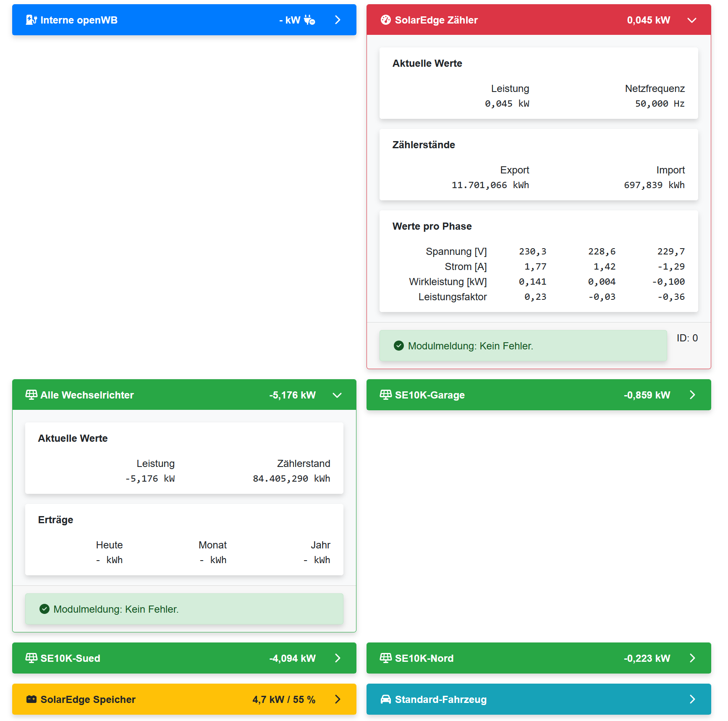Collapse the Alle Wechselrichter card chevron
The image size is (728, 721).
pos(337,395)
